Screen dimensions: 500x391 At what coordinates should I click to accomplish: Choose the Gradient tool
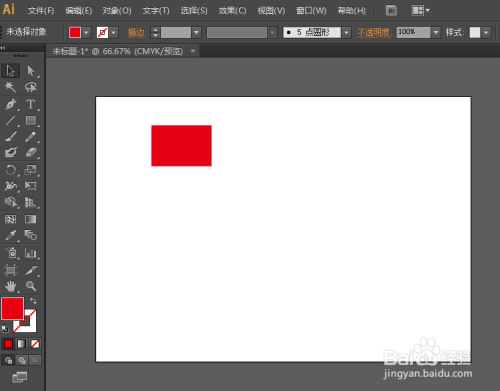coord(31,219)
